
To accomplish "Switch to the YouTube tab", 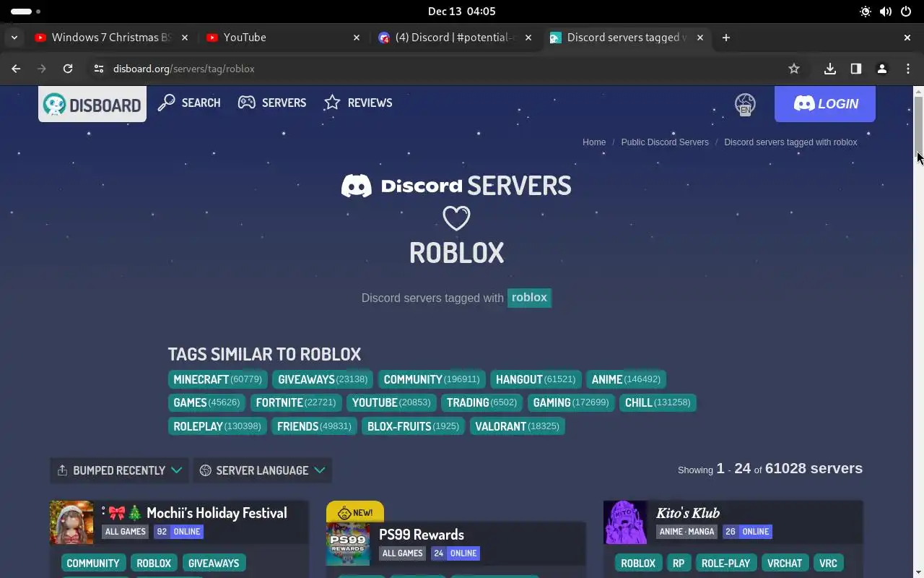I will [x=282, y=38].
